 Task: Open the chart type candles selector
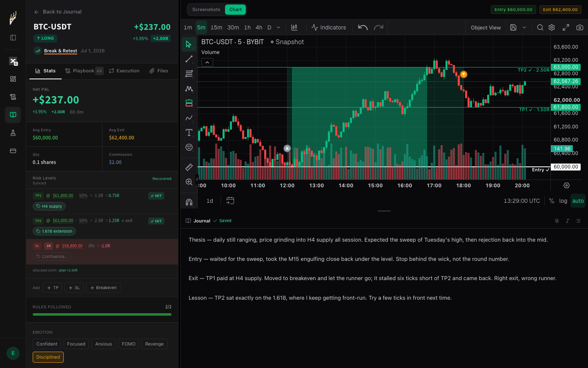click(x=294, y=27)
